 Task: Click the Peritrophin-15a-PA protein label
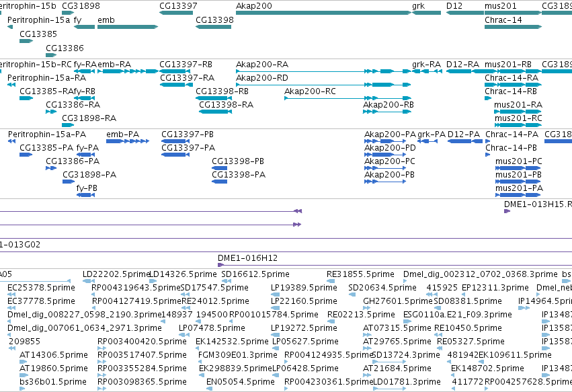(47, 134)
